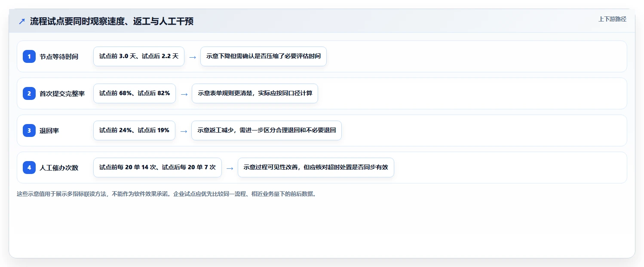644x267 pixels.
Task: Click the note about 超时处置是否同步有效
Action: (316, 168)
